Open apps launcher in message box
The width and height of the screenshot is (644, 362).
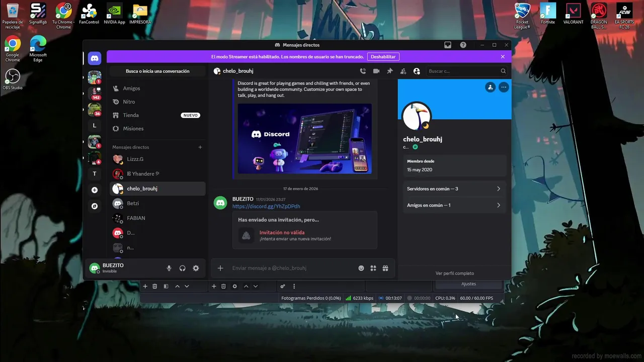(373, 268)
